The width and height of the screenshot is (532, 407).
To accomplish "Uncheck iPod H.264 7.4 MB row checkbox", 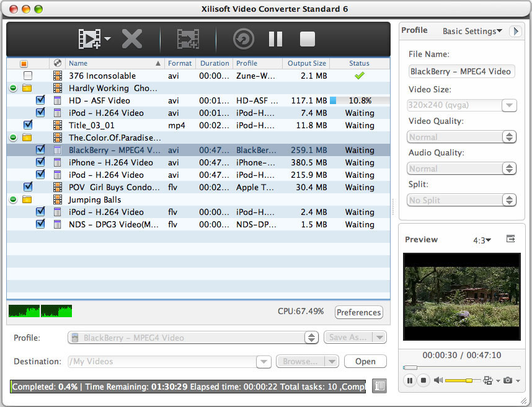I will click(40, 112).
